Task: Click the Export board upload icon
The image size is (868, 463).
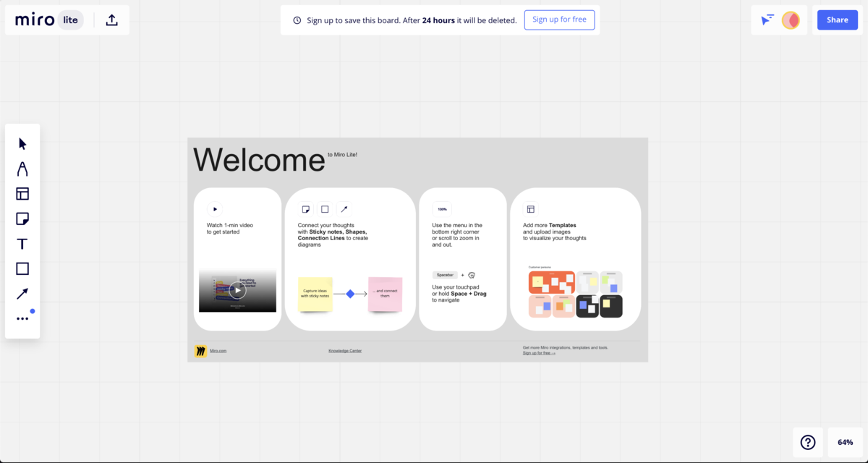Action: pos(111,20)
